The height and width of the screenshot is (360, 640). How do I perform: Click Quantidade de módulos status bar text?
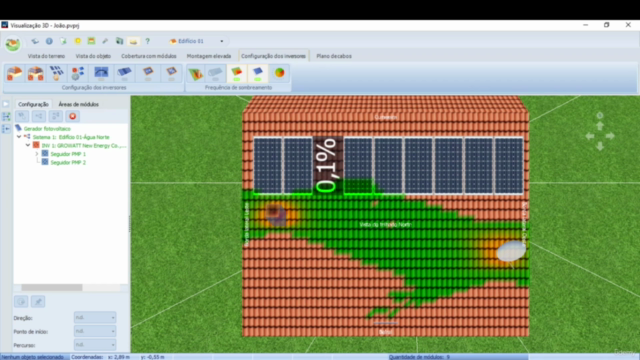(x=419, y=357)
